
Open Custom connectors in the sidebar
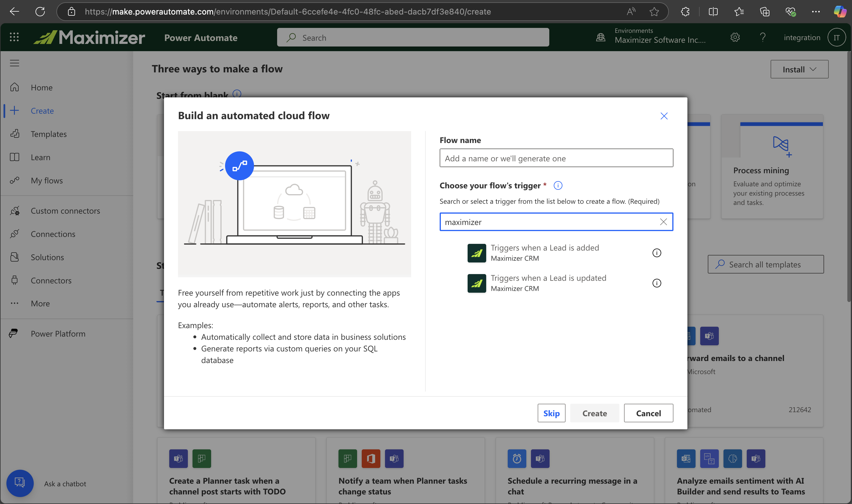tap(65, 210)
